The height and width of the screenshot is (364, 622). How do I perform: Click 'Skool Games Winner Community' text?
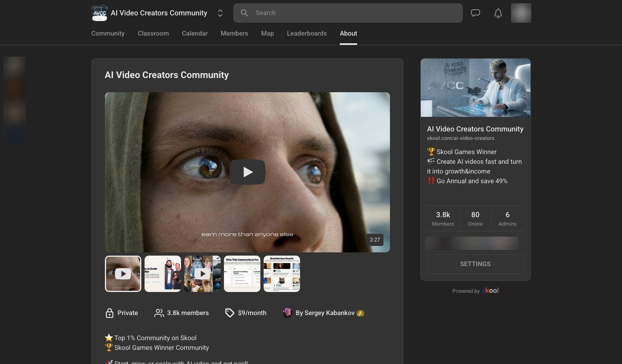tap(162, 348)
